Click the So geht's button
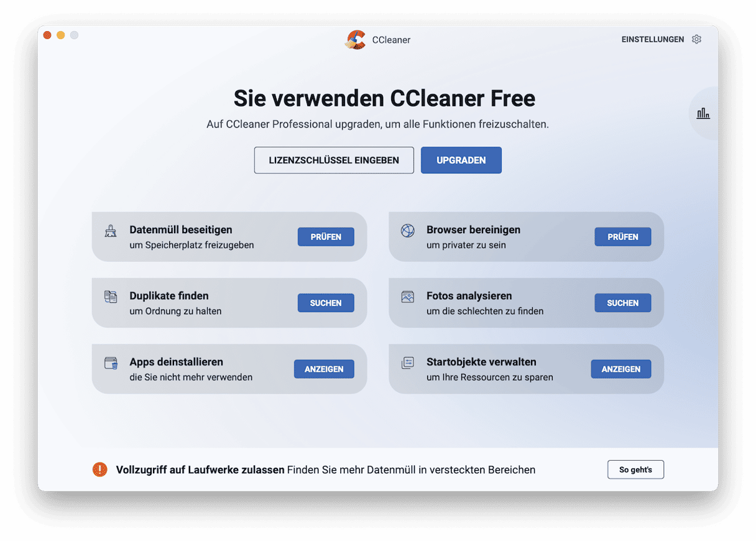The height and width of the screenshot is (541, 756). coord(635,469)
